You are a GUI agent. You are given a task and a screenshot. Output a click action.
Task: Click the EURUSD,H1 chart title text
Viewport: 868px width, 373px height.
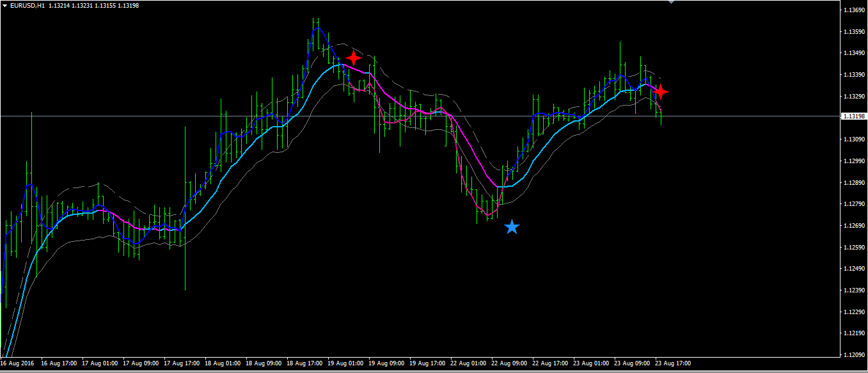[x=27, y=6]
